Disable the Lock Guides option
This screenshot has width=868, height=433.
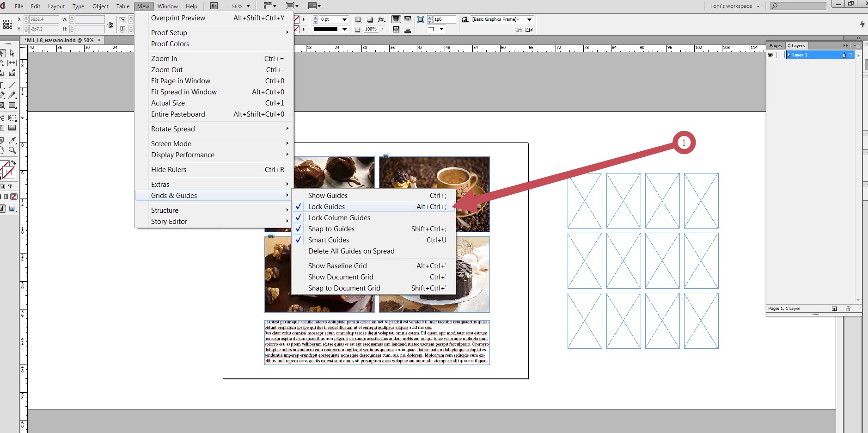point(327,206)
